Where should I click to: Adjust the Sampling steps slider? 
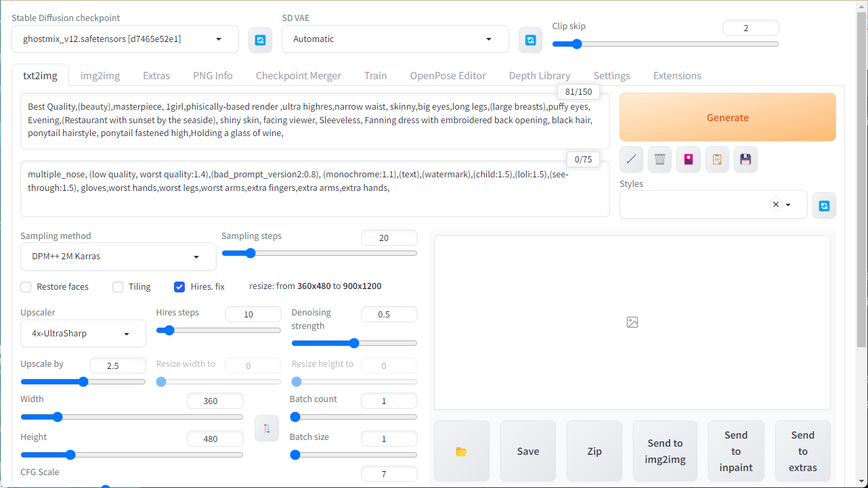(x=251, y=253)
